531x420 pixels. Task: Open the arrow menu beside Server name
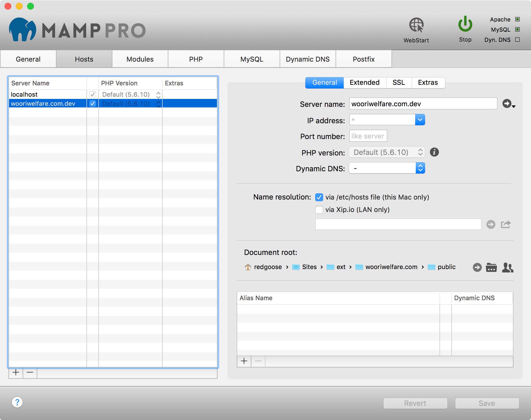click(509, 104)
